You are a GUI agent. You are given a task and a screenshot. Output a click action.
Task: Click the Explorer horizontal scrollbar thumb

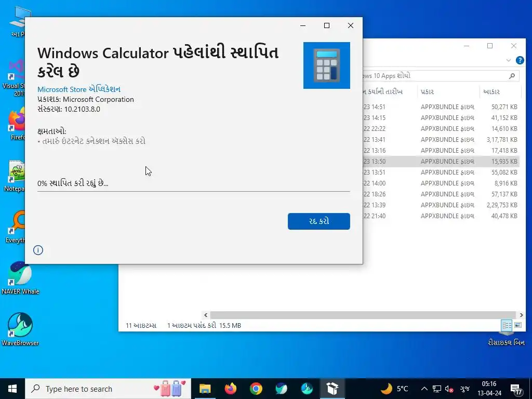pyautogui.click(x=363, y=315)
